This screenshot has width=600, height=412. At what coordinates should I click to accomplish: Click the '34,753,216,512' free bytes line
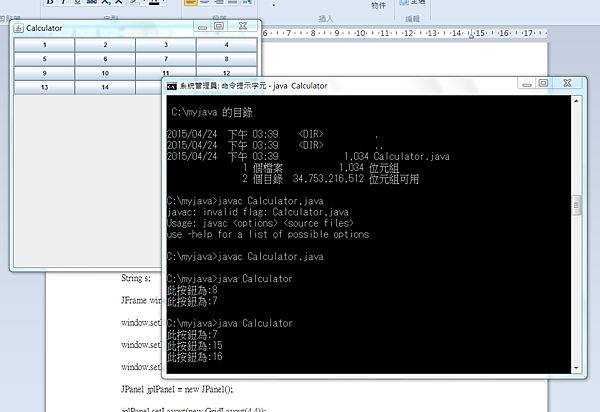point(331,179)
